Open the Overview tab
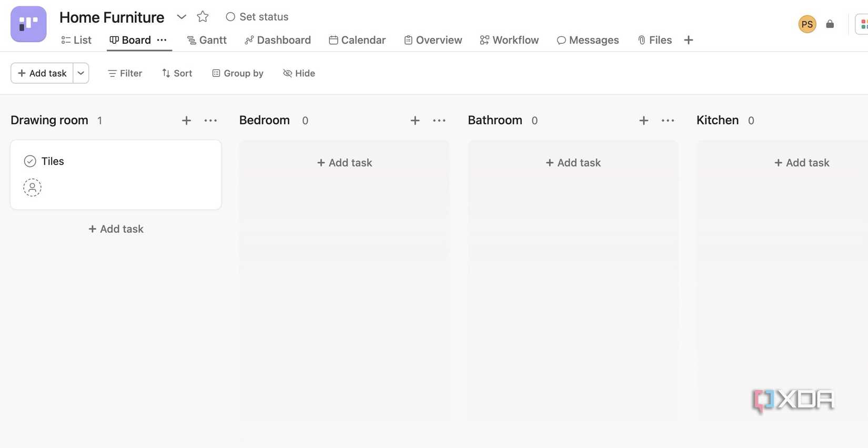868x448 pixels. click(x=433, y=40)
